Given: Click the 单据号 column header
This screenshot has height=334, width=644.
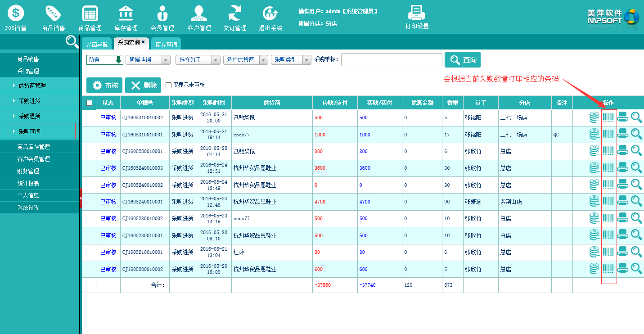Looking at the screenshot, I should click(145, 103).
